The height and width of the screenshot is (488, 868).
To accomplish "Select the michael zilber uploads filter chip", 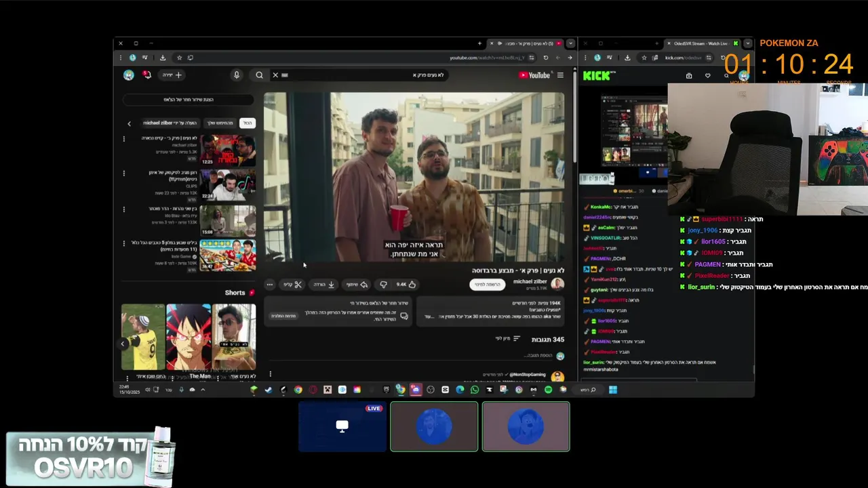I will pos(170,123).
